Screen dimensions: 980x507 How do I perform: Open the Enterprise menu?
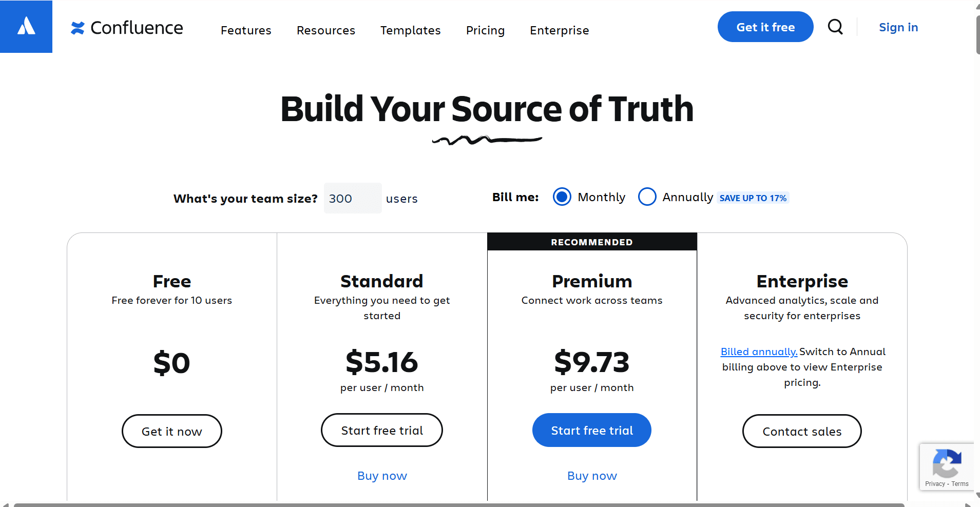tap(559, 30)
